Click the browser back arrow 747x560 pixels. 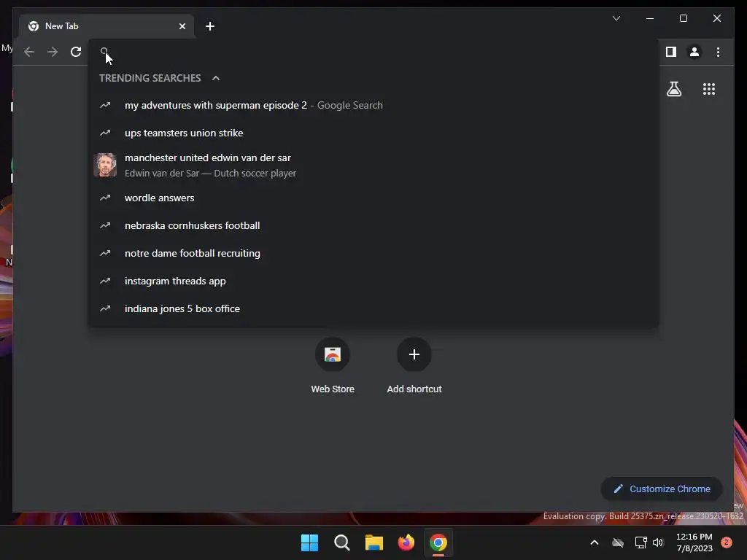[29, 52]
